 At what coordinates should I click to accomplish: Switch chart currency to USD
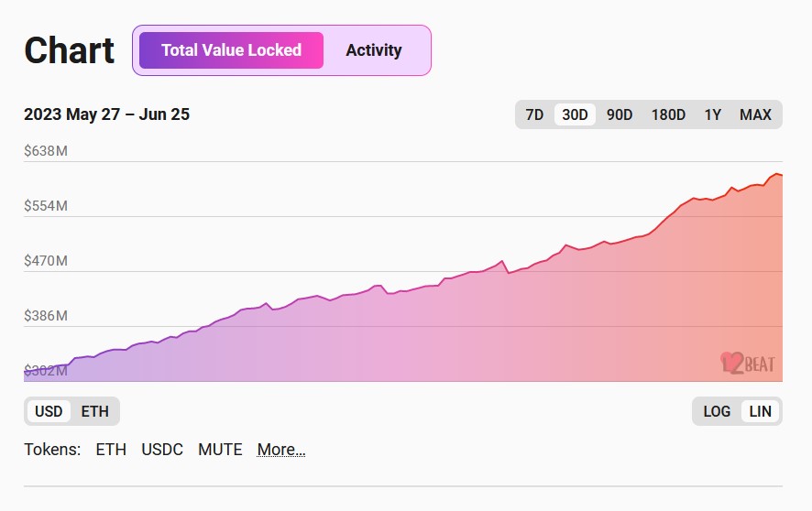click(x=49, y=411)
